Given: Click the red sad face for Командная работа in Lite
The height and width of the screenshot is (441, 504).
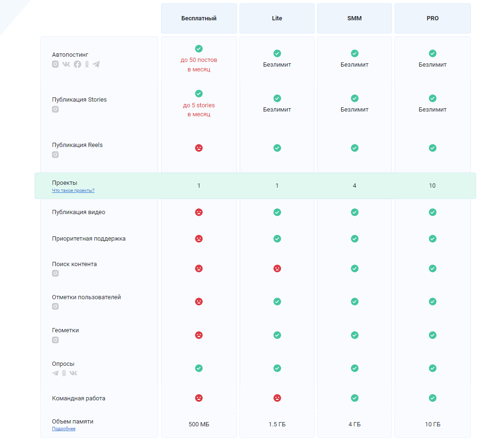Looking at the screenshot, I should 277,398.
